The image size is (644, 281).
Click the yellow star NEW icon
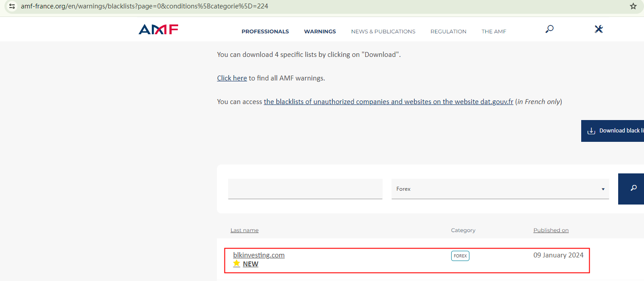tap(236, 264)
